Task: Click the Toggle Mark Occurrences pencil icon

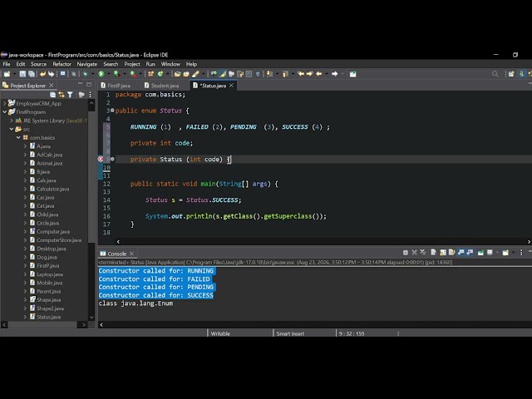Action: 222,74
